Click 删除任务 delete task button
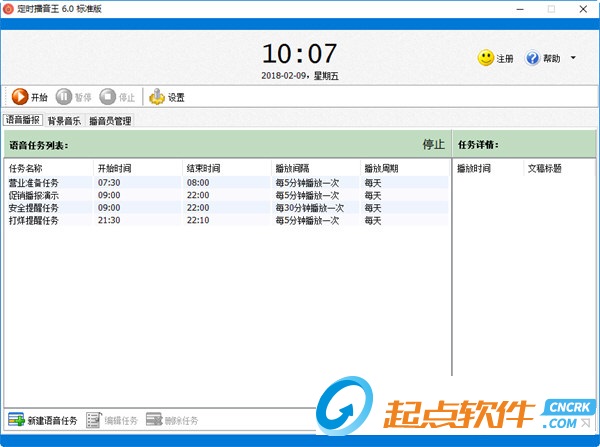600x447 pixels. 172,420
